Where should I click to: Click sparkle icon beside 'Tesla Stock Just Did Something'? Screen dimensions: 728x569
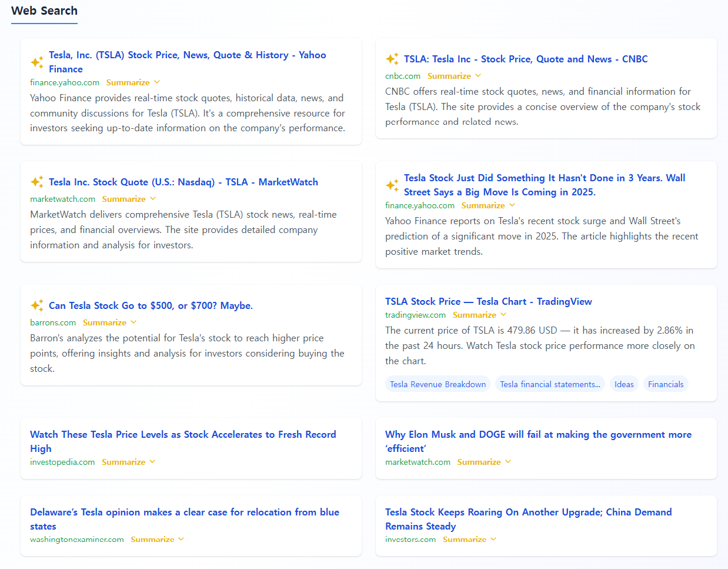[x=392, y=185]
